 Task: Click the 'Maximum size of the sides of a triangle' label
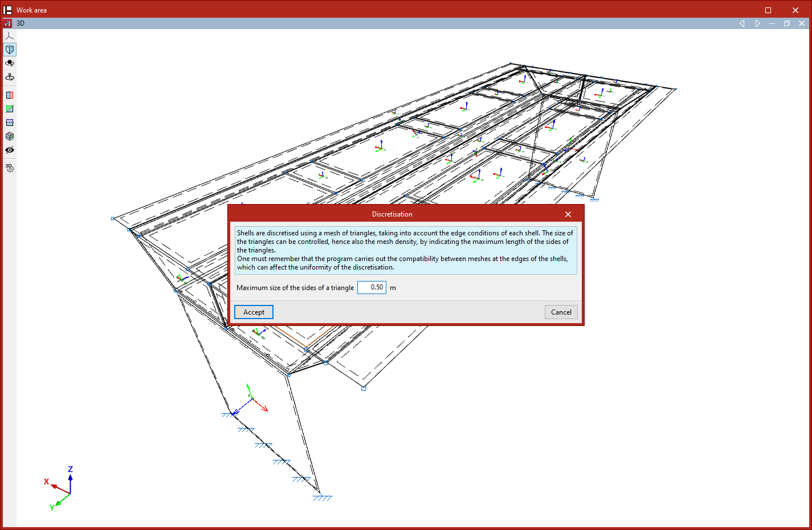click(295, 288)
